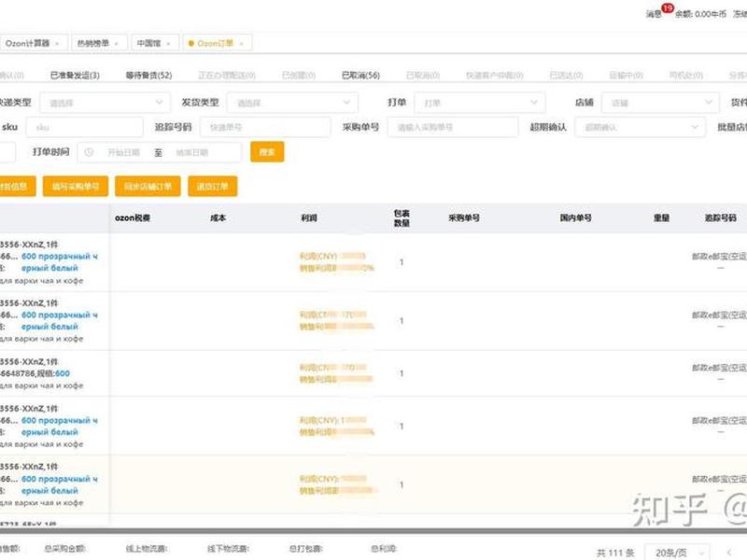Screen dimensions: 747x560
Task: Click the 线上物流费 summary label
Action: pos(147,549)
